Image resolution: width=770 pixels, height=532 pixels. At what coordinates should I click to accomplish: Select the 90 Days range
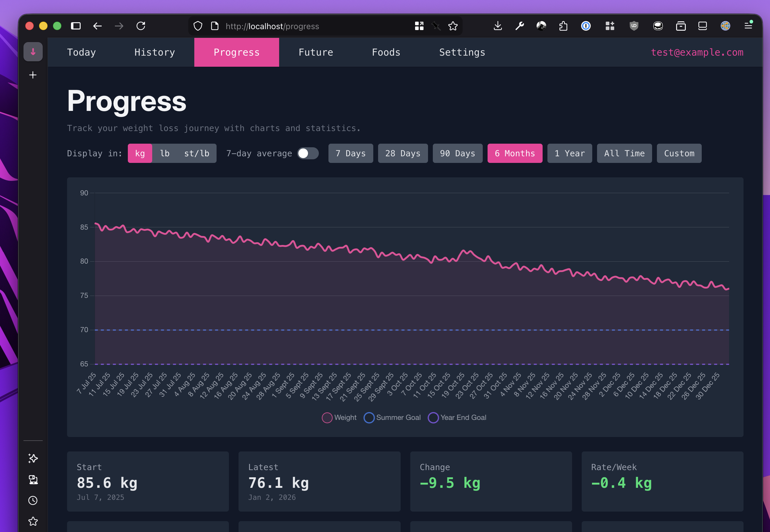[x=457, y=153]
